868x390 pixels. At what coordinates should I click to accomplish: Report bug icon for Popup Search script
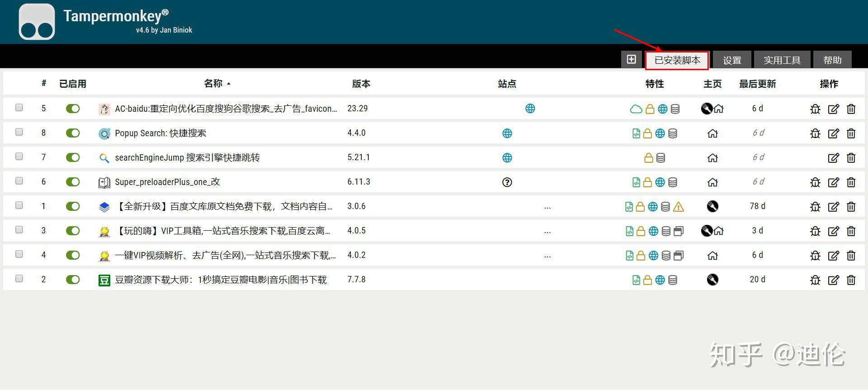[x=815, y=133]
